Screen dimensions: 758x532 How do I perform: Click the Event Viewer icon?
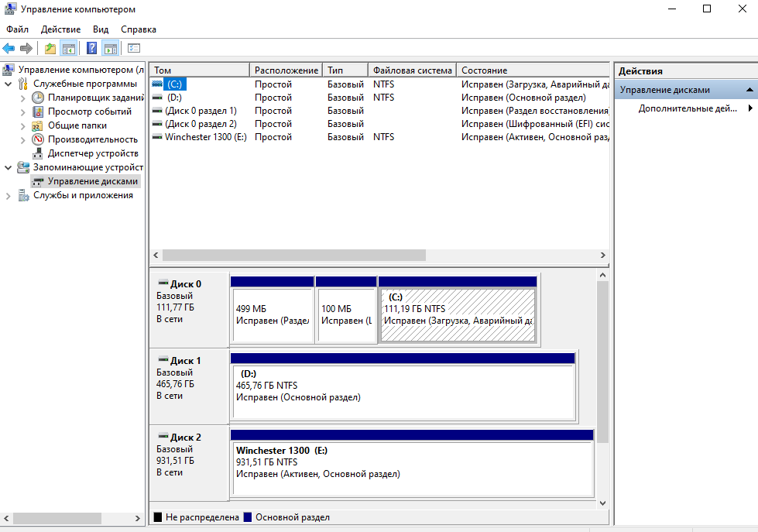click(x=38, y=112)
